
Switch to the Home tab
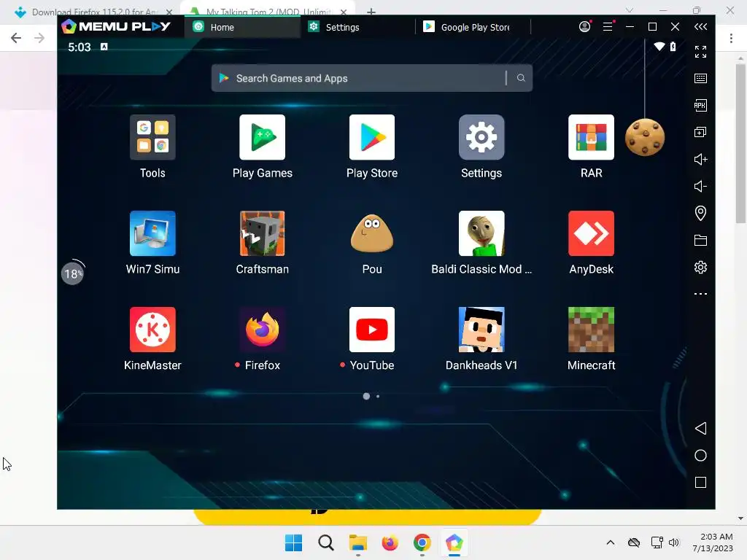point(242,27)
